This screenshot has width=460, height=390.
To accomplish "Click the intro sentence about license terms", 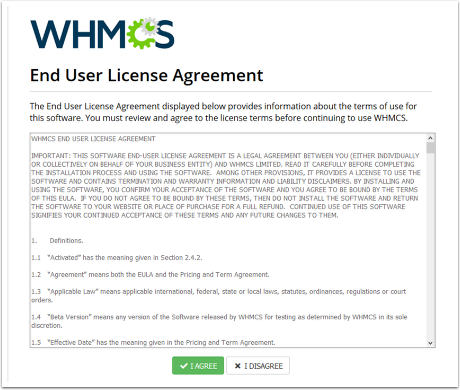I will (223, 112).
